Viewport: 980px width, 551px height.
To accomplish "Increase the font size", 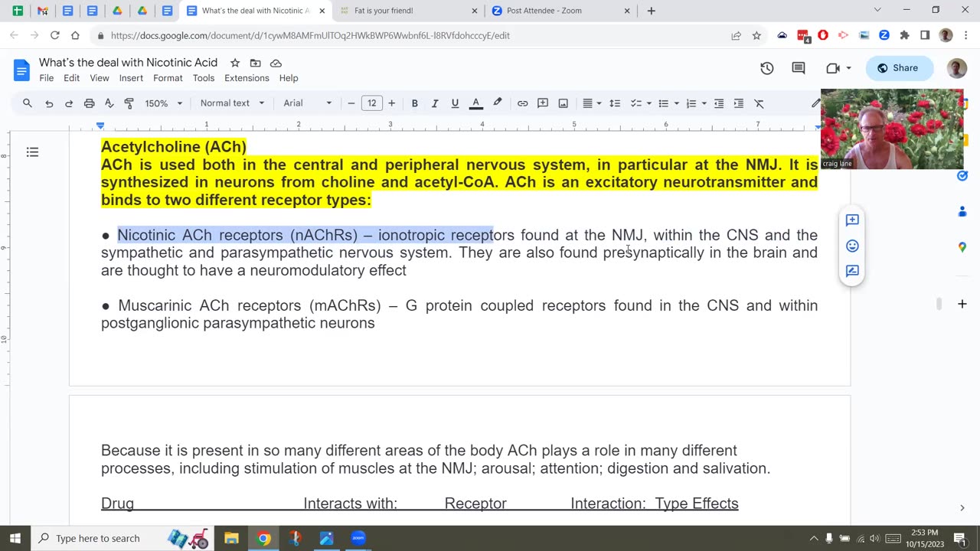I will [391, 103].
